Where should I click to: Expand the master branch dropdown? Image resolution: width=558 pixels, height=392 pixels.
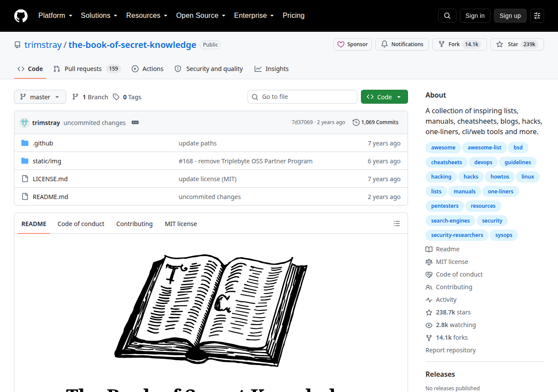40,97
